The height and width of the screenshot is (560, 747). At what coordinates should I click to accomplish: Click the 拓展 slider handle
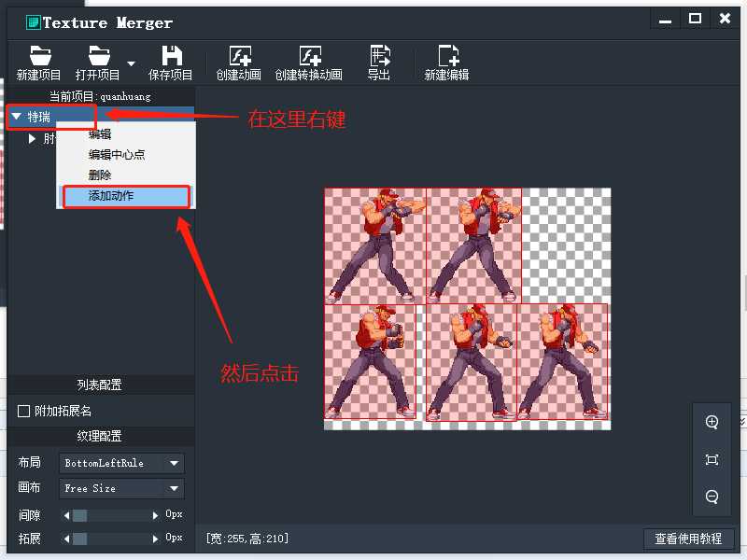79,539
